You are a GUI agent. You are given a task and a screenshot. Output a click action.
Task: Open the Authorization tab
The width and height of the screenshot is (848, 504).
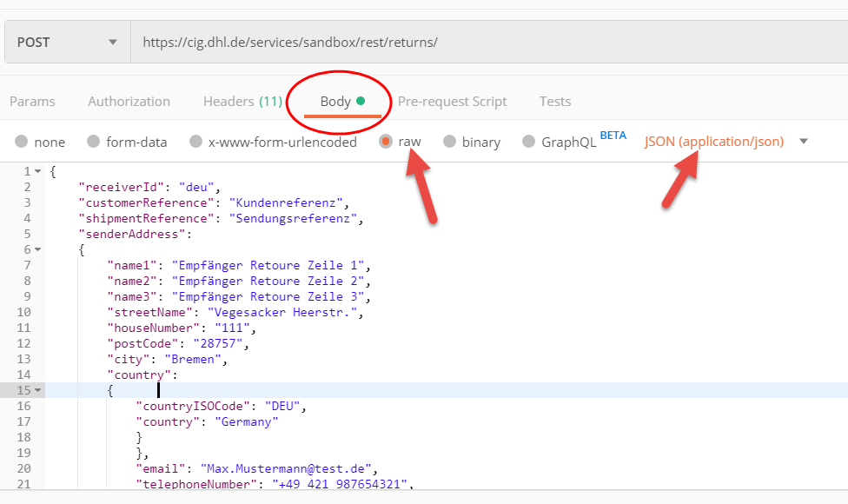[x=129, y=102]
